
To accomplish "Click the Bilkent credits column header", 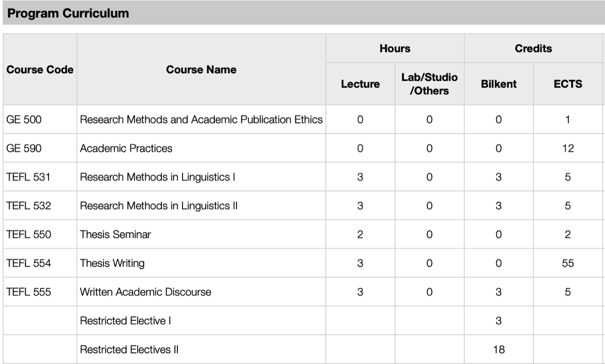I will click(499, 84).
